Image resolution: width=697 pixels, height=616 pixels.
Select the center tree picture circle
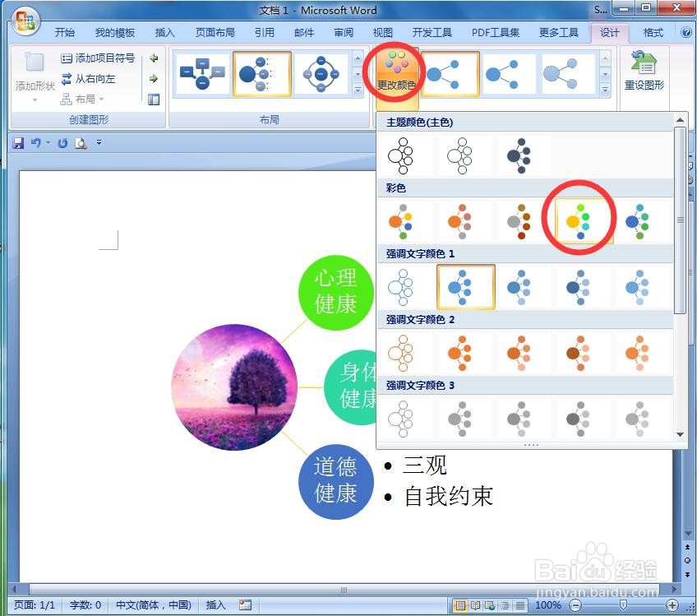coord(234,387)
